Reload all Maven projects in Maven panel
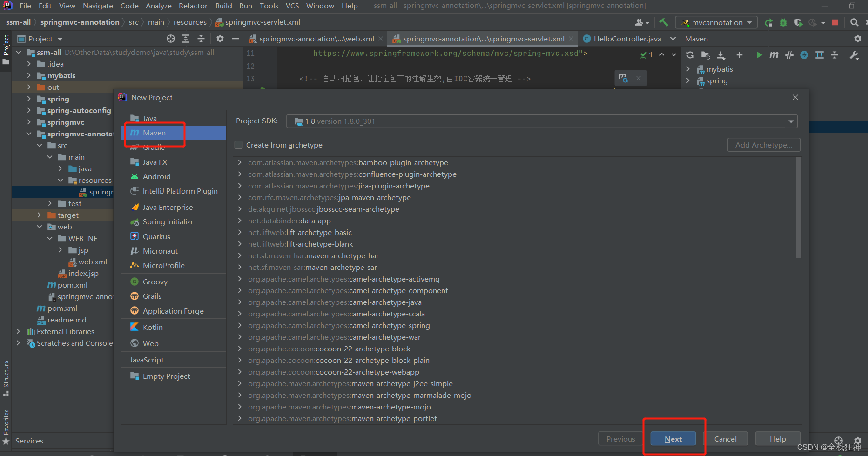The height and width of the screenshot is (456, 868). tap(690, 55)
